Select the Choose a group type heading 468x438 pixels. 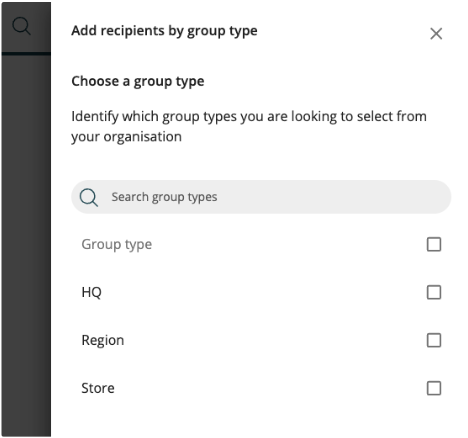tap(138, 82)
